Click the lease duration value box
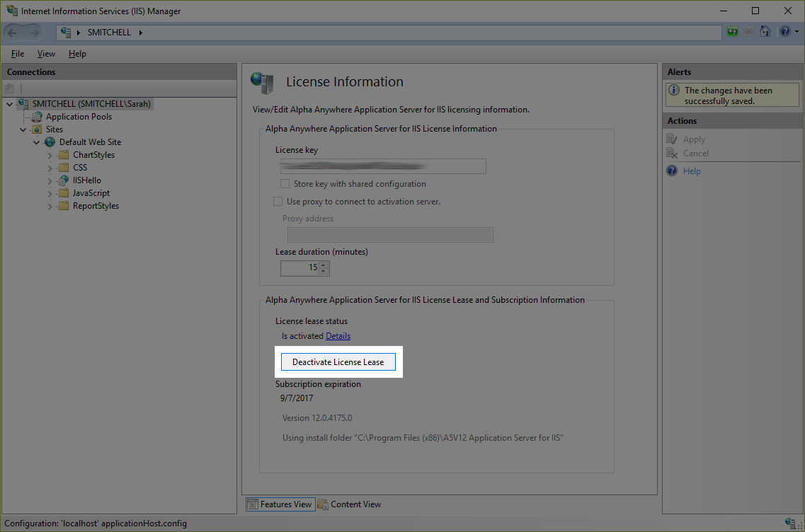805x532 pixels. (x=300, y=268)
